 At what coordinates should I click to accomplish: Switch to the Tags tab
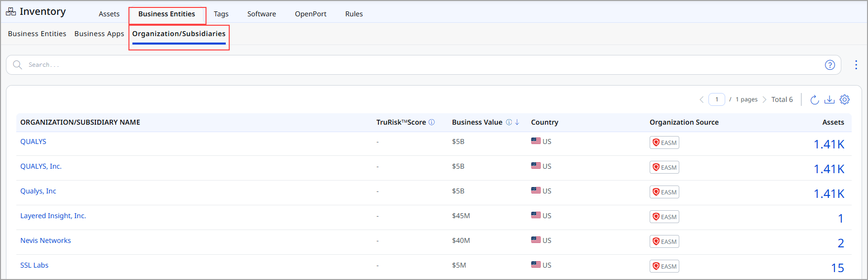(221, 14)
